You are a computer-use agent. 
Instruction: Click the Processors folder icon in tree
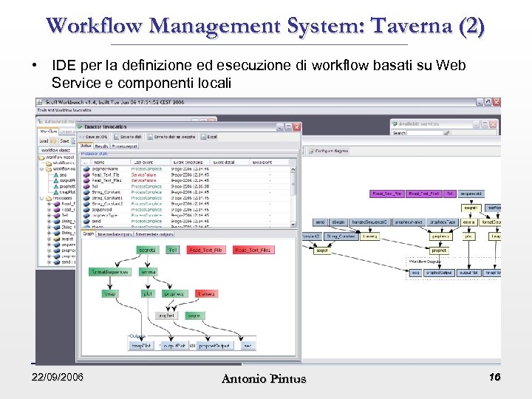tap(49, 198)
